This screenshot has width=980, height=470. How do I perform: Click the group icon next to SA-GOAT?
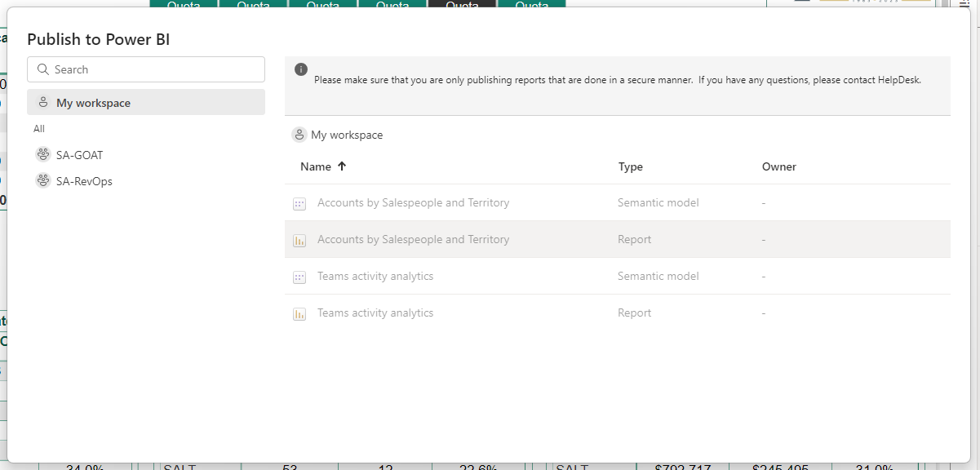coord(43,154)
